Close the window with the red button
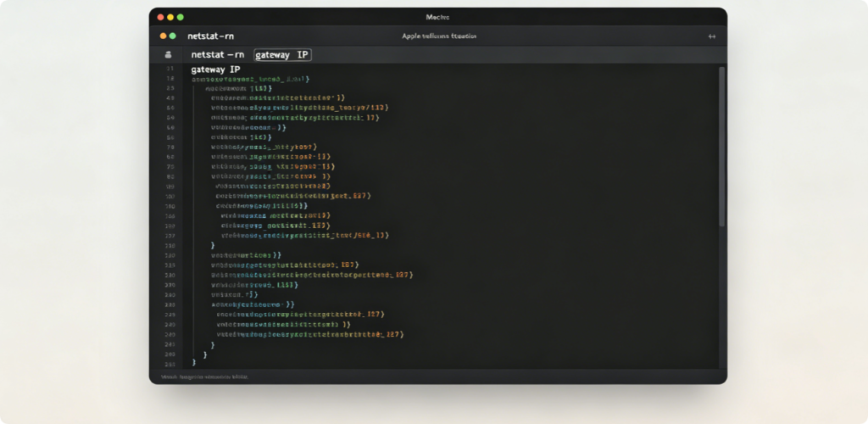The width and height of the screenshot is (868, 424). pos(160,17)
